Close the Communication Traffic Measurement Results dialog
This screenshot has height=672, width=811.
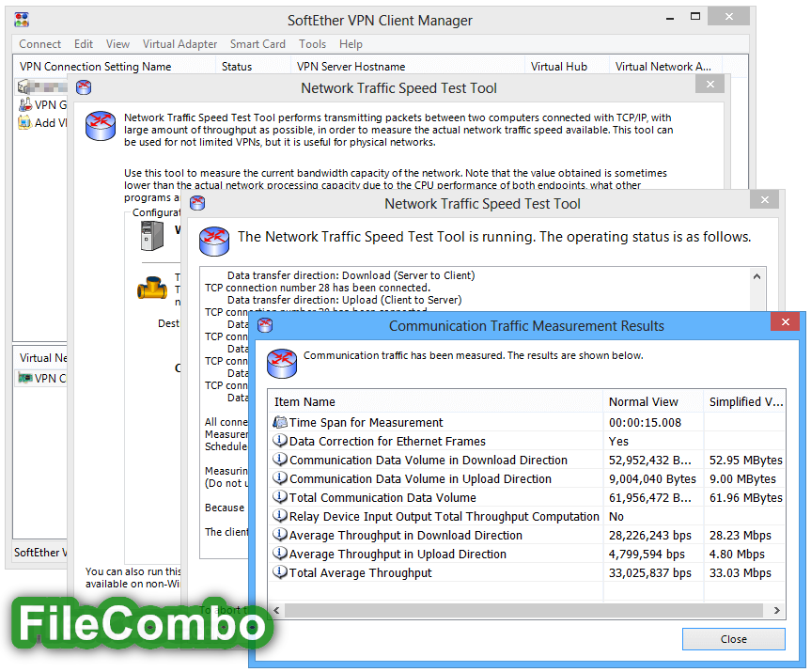click(785, 321)
